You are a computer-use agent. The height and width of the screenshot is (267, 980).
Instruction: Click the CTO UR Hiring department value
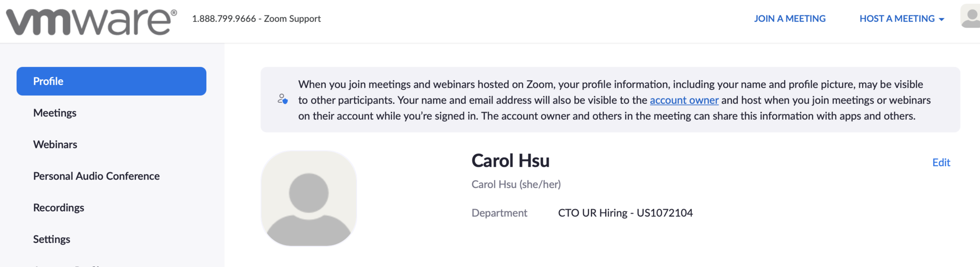point(625,213)
